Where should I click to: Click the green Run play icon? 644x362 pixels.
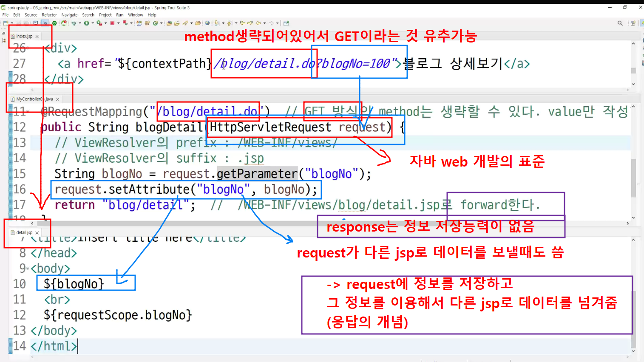(x=86, y=23)
